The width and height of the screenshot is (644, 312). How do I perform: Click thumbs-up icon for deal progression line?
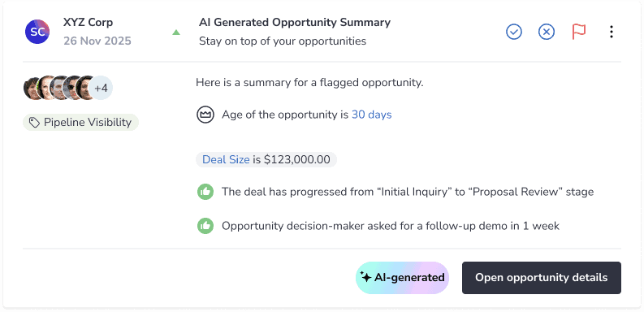pos(205,192)
